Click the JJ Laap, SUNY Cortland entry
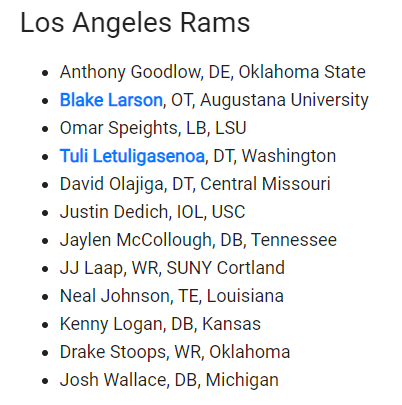This screenshot has width=402, height=405. coord(172,268)
